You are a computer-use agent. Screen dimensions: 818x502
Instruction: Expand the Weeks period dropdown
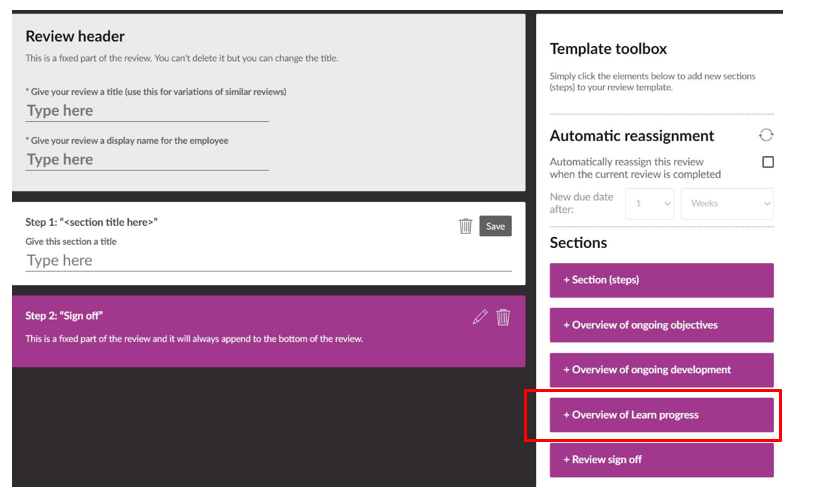click(x=727, y=204)
